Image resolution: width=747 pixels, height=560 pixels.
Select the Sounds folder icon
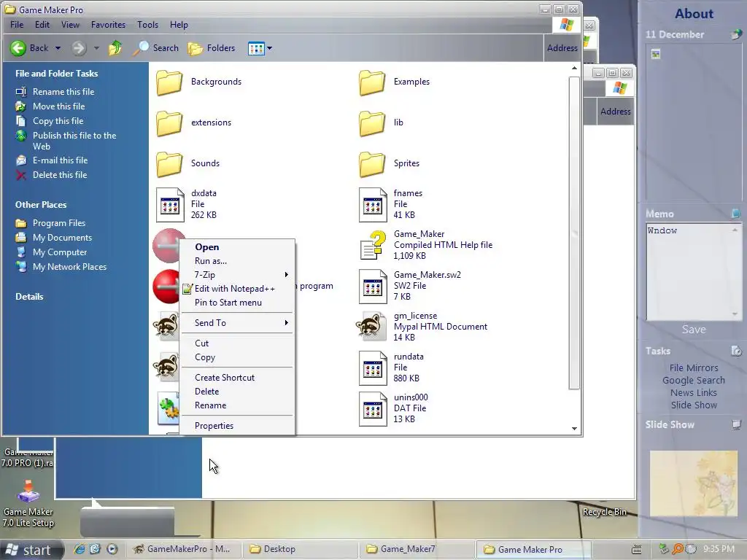click(x=169, y=164)
